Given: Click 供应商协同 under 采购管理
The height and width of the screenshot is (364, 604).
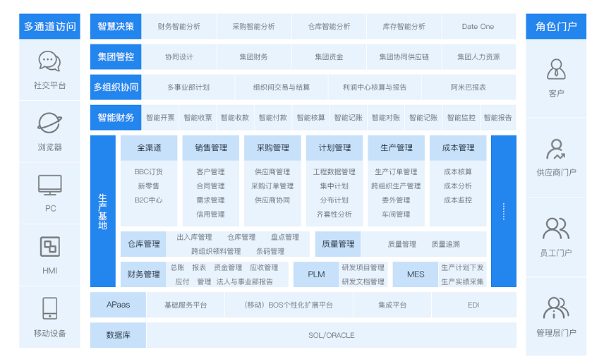Looking at the screenshot, I should pyautogui.click(x=272, y=200).
